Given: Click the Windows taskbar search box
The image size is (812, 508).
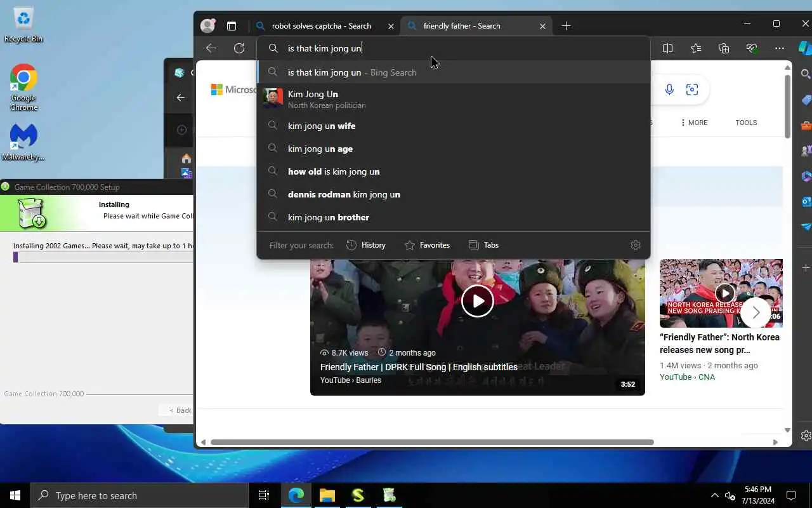Looking at the screenshot, I should 140,495.
